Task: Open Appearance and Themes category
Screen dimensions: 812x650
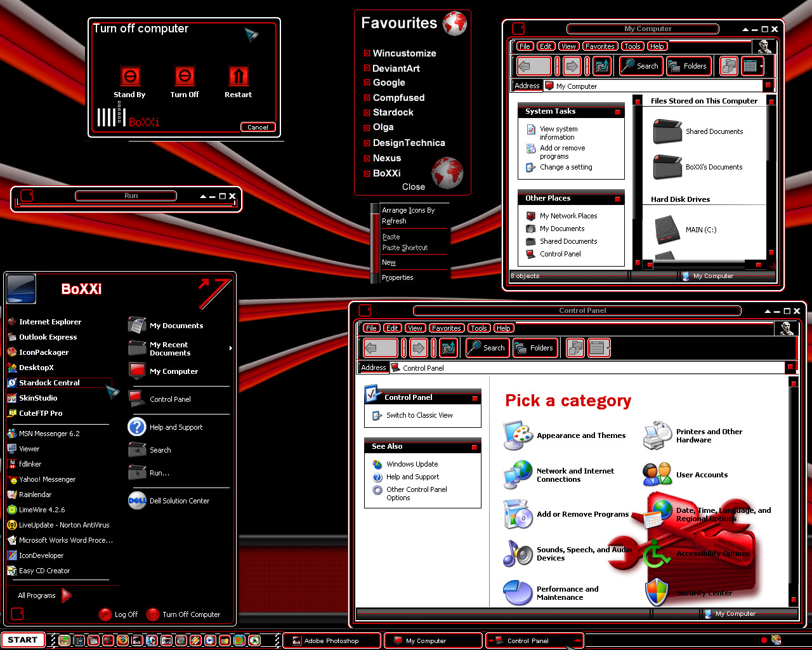Action: pyautogui.click(x=565, y=435)
